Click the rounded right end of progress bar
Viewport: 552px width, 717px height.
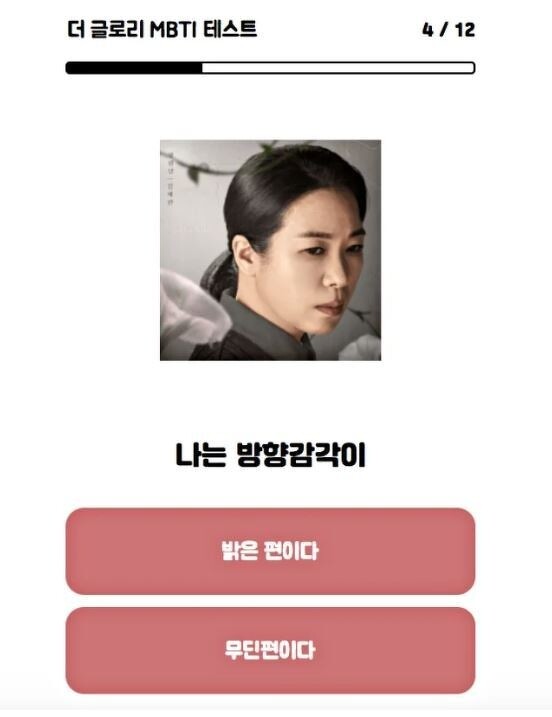coord(471,68)
